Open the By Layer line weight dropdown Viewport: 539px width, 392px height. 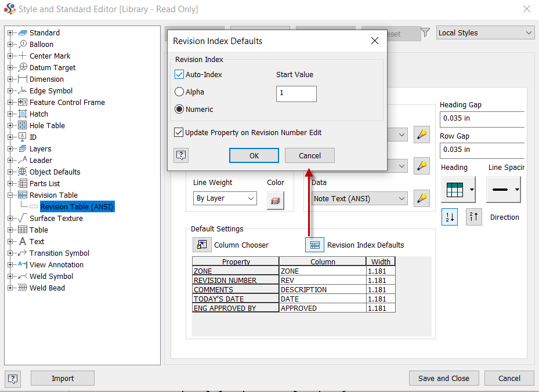pyautogui.click(x=225, y=198)
